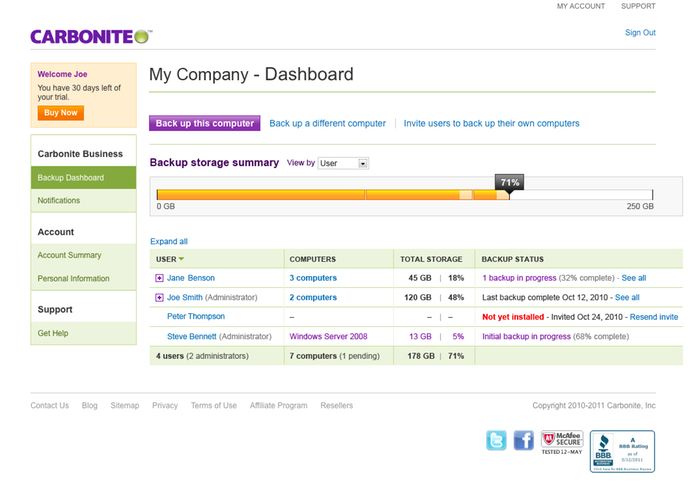The image size is (695, 484).
Task: Click the BBB Rating badge
Action: pyautogui.click(x=622, y=451)
